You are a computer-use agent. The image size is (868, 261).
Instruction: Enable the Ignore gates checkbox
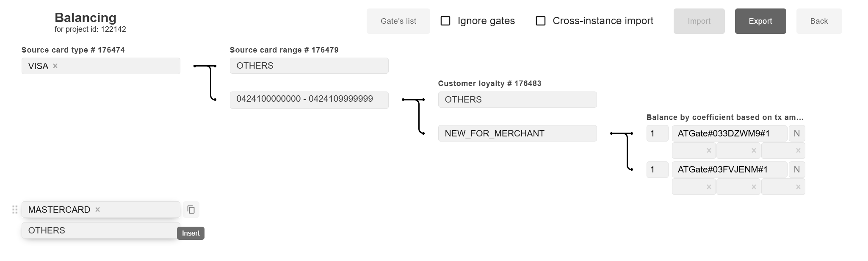coord(445,21)
